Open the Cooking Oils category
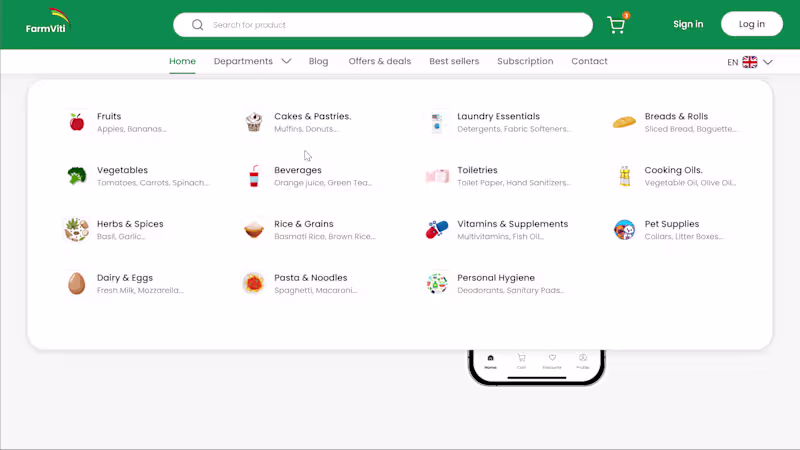800x450 pixels. (673, 170)
